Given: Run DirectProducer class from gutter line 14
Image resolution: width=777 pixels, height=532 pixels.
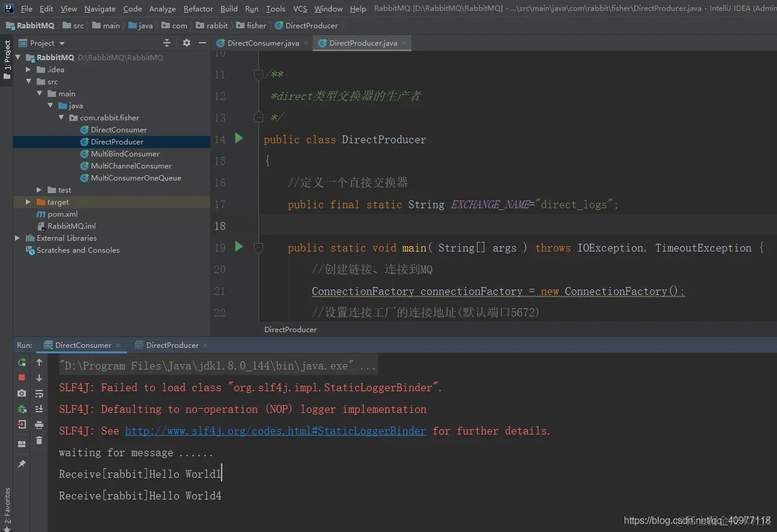Looking at the screenshot, I should click(x=239, y=138).
